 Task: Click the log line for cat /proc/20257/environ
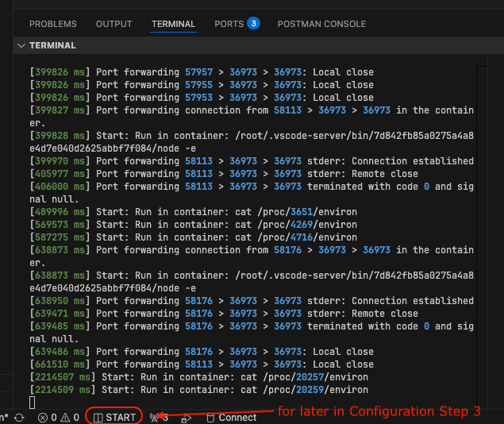[199, 376]
